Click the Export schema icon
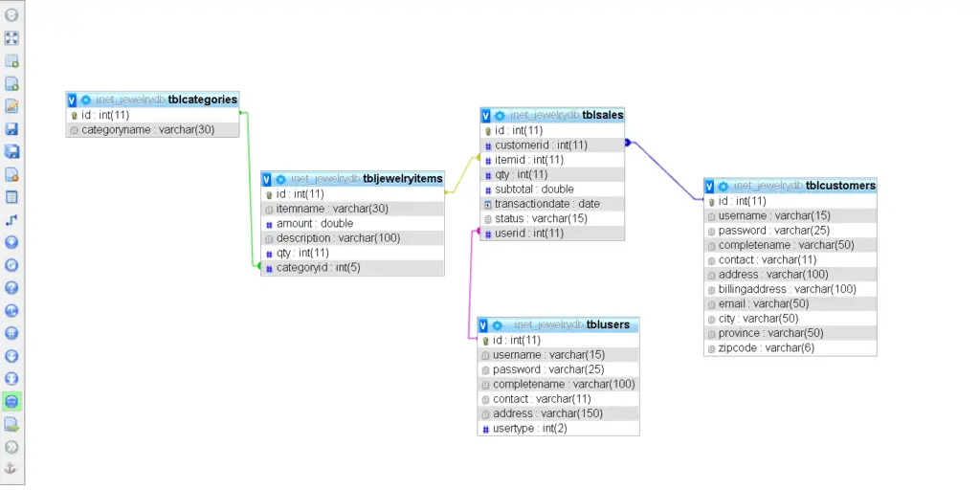This screenshot has width=980, height=490. pyautogui.click(x=11, y=424)
